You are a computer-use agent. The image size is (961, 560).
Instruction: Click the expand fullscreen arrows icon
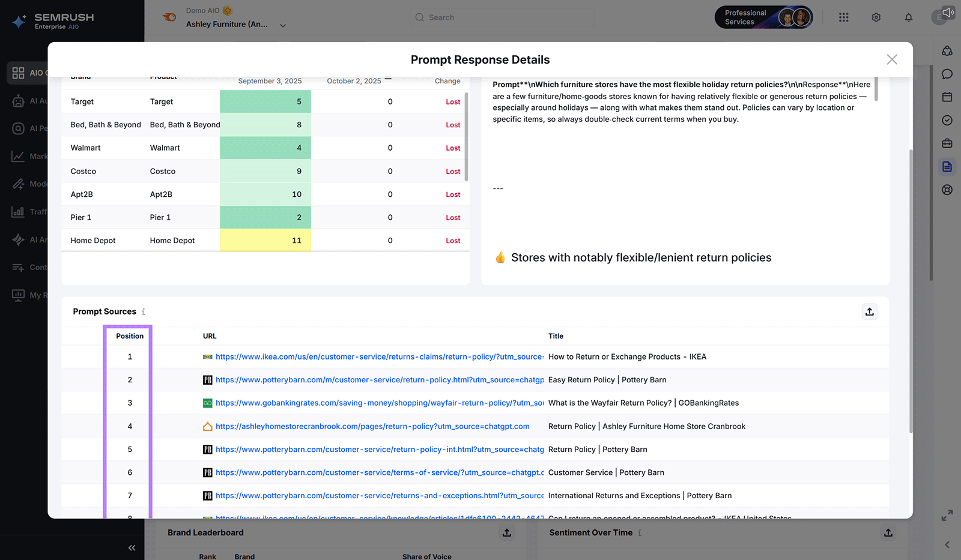click(947, 516)
